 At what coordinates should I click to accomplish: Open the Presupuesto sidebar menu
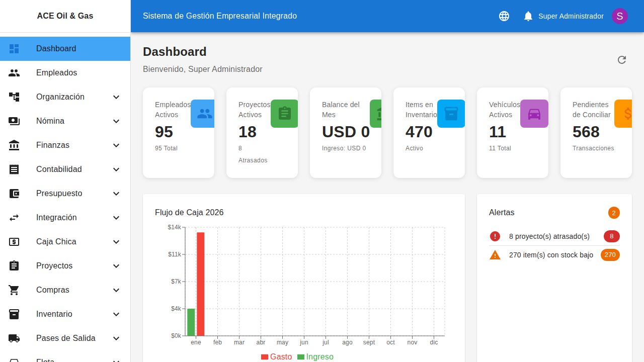116,194
